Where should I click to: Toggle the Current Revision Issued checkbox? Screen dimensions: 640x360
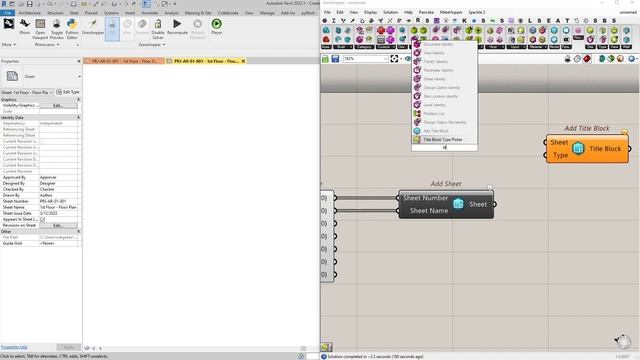click(42, 141)
